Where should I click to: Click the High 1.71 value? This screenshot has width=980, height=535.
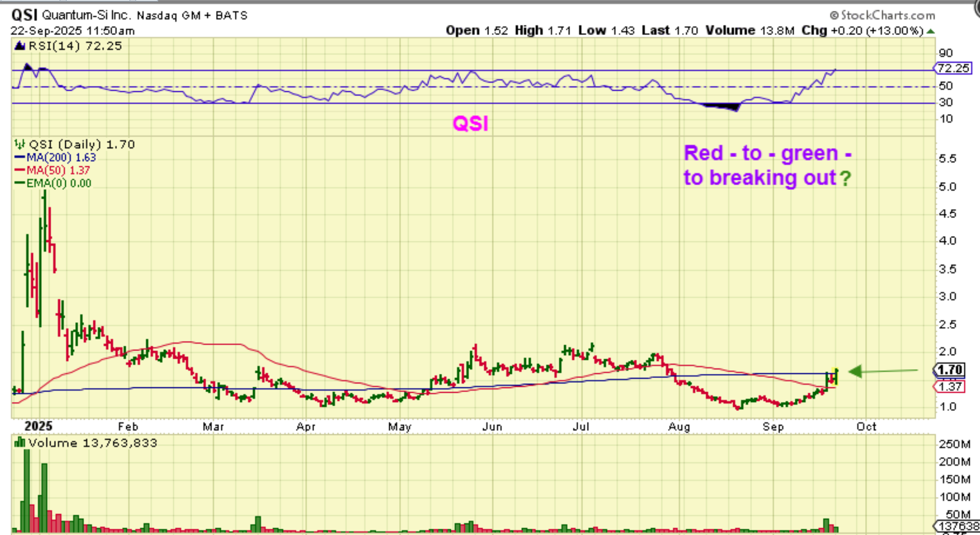(543, 30)
